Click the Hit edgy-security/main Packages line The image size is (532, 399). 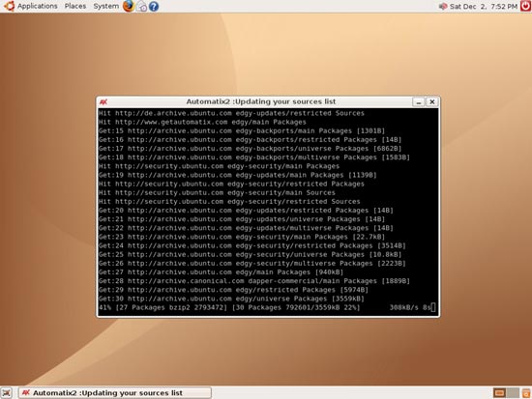click(219, 166)
